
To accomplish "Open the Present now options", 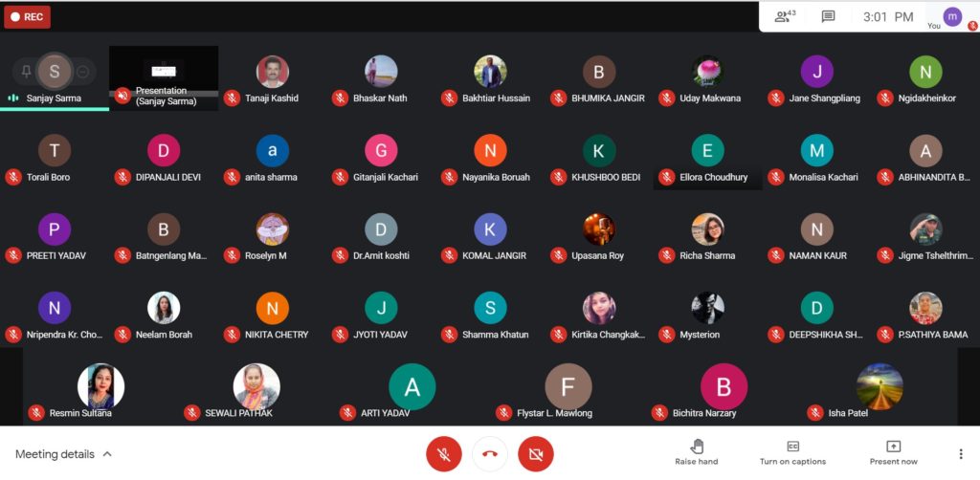I will (x=893, y=453).
